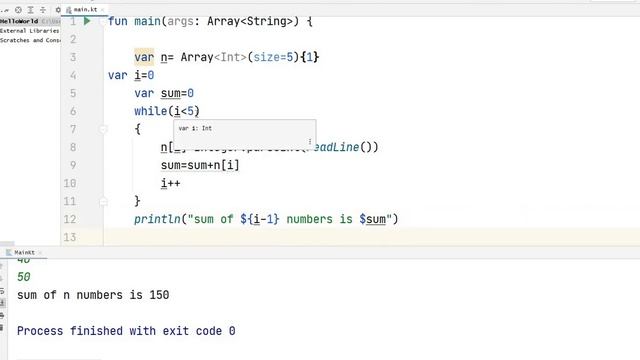This screenshot has height=360, width=640.
Task: Collapse all items in the project tree toolbar
Action: click(43, 10)
